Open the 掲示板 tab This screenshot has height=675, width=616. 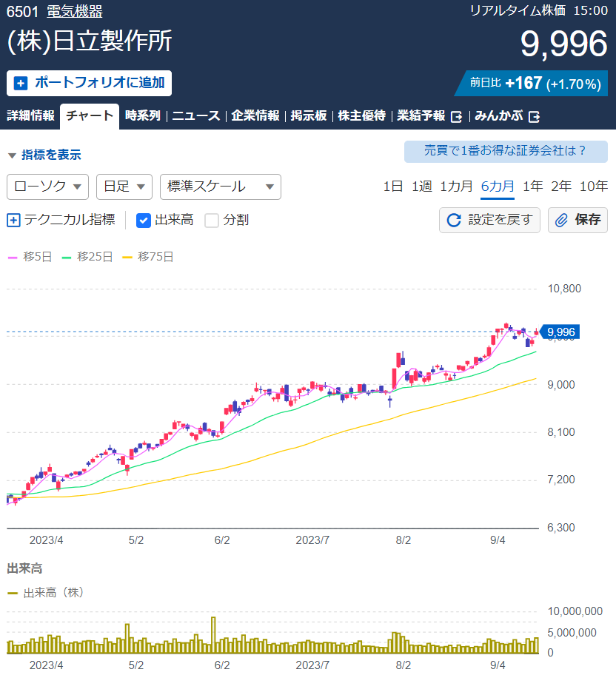click(x=309, y=115)
